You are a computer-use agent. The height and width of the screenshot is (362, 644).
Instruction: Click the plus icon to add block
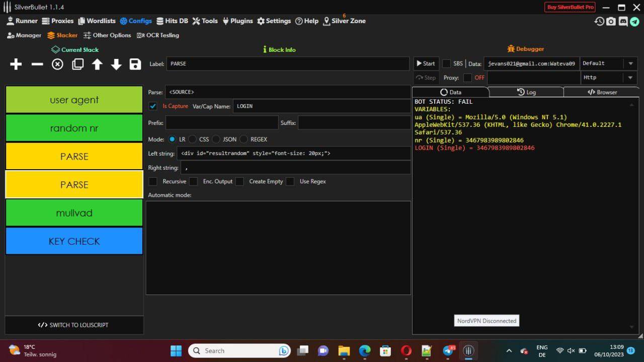pos(16,64)
